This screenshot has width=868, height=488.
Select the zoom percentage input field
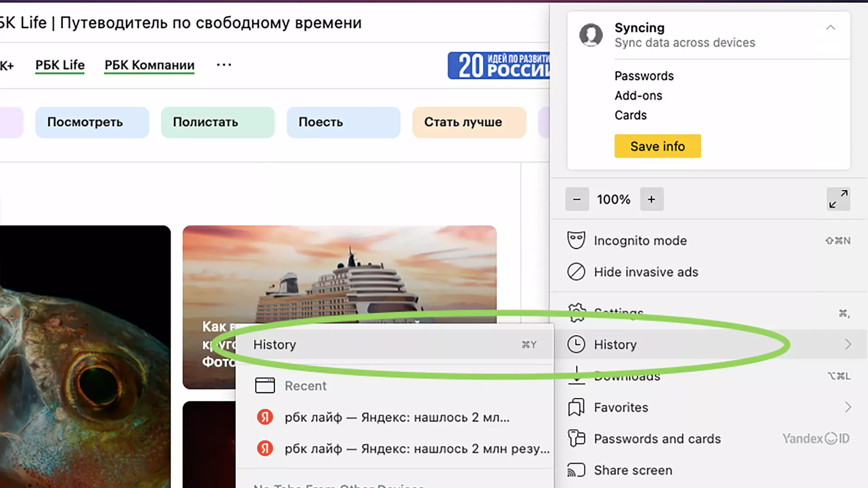click(x=613, y=199)
